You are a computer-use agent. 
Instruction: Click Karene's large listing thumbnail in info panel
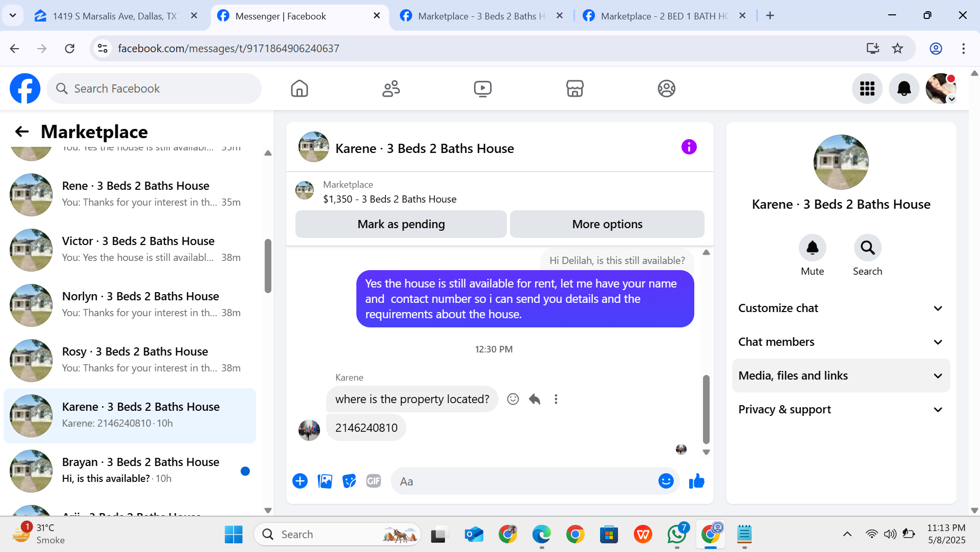[x=841, y=162]
